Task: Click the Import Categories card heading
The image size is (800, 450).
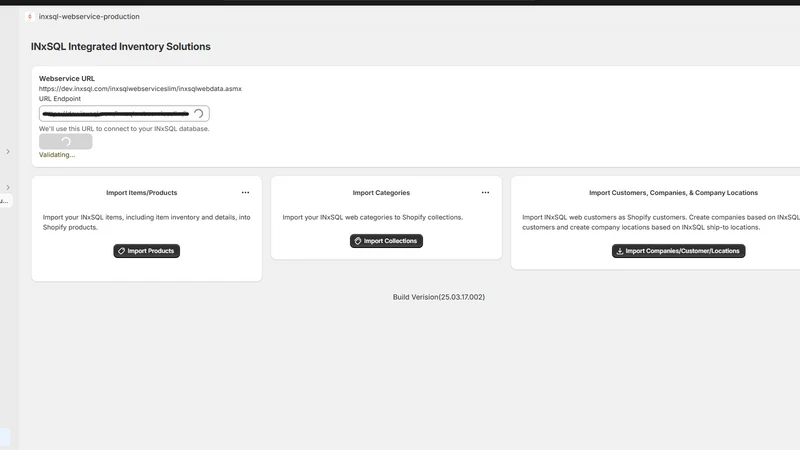Action: point(381,193)
